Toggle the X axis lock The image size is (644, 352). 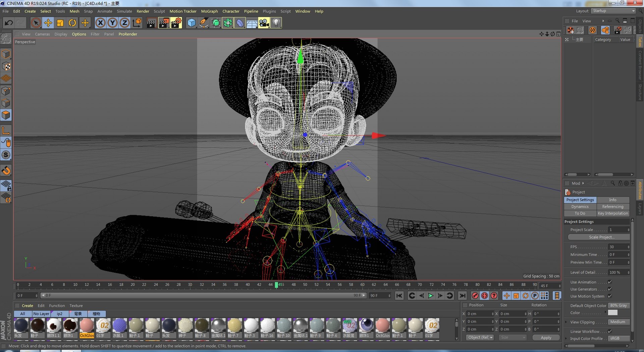(100, 23)
